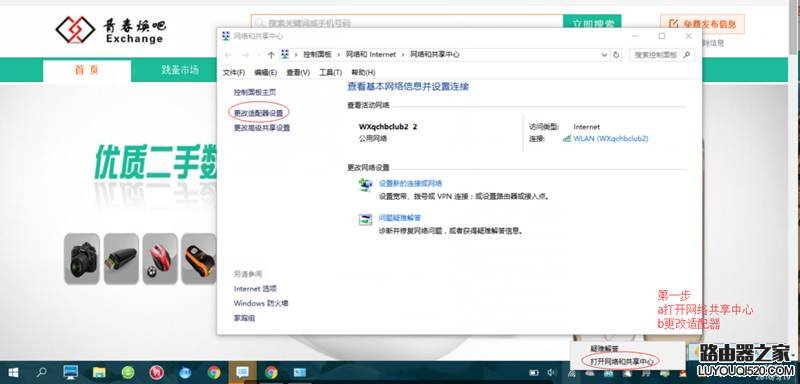Screen dimensions: 800x384
Task: Click the forward arrow in the explorer navigation bar
Action: point(245,55)
